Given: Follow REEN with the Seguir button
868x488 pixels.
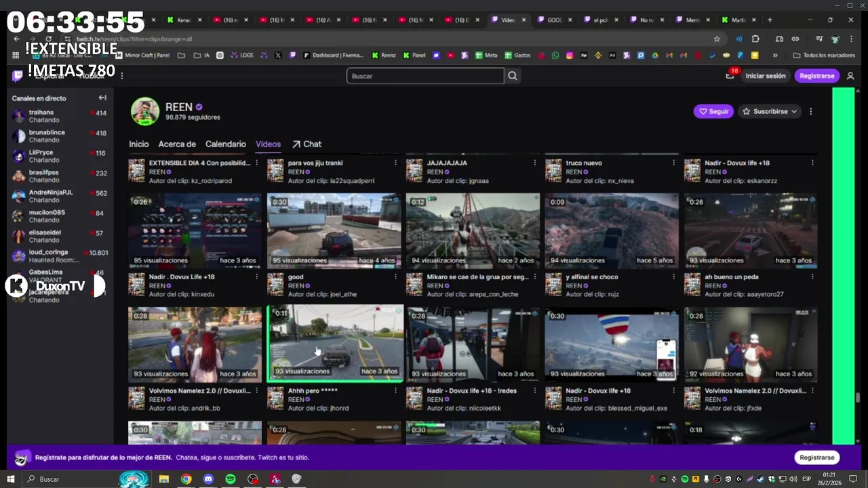Looking at the screenshot, I should pos(713,111).
